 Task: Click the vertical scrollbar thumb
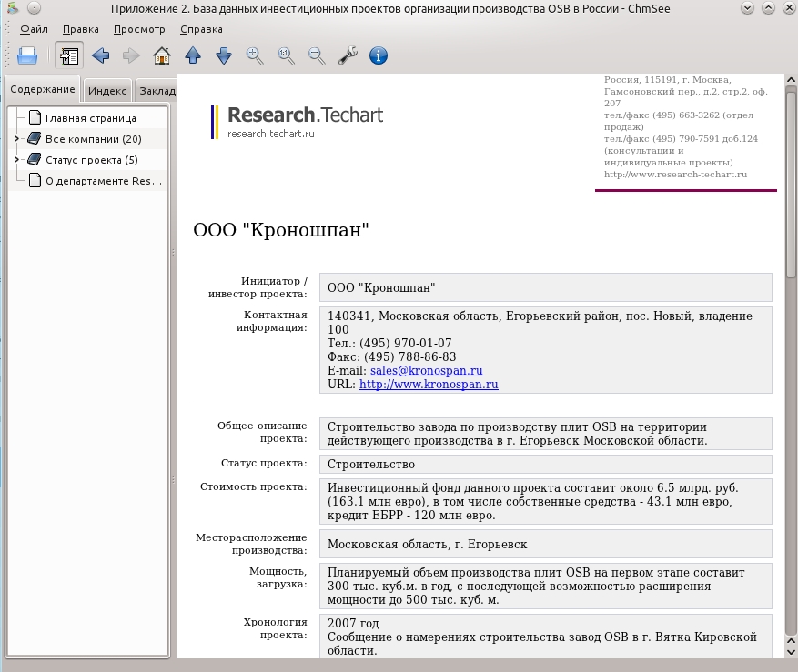coord(791,182)
